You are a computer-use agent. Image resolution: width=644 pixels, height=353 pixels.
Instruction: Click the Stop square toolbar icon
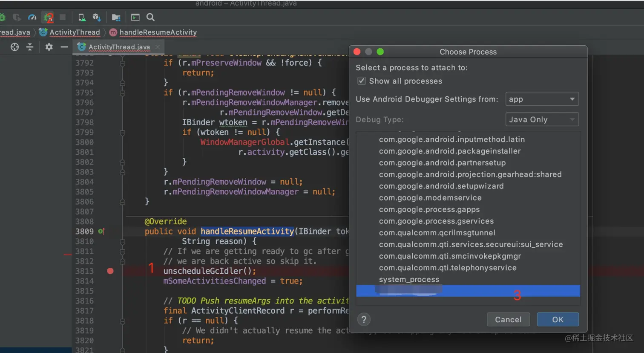(63, 17)
